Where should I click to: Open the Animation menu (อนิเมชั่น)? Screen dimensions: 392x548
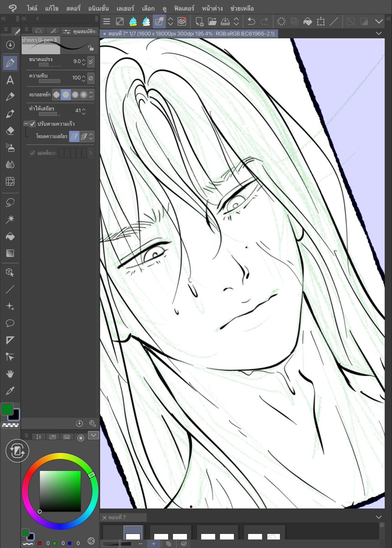99,8
